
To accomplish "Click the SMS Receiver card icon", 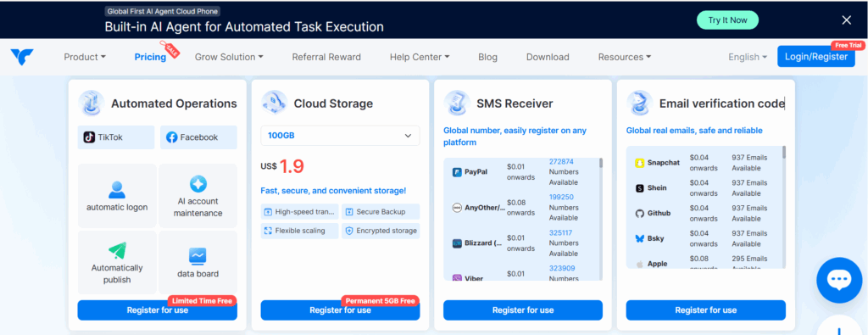I will (457, 103).
